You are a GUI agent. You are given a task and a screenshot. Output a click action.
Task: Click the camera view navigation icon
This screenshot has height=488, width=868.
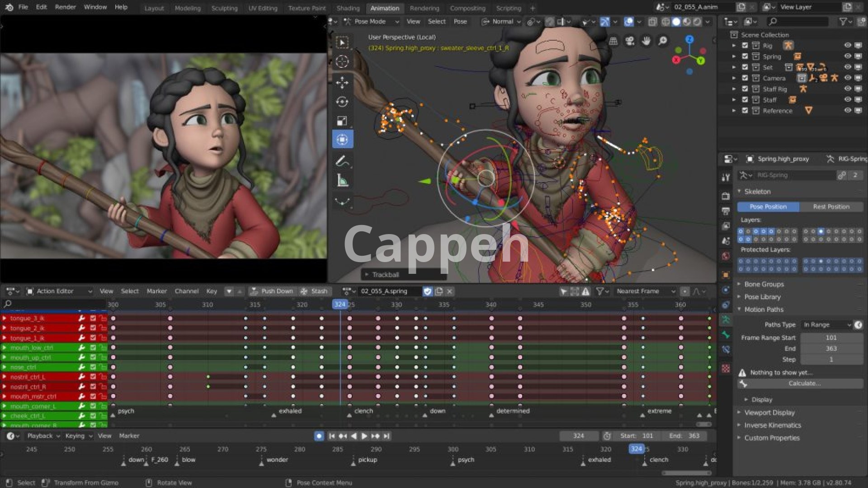pyautogui.click(x=629, y=41)
